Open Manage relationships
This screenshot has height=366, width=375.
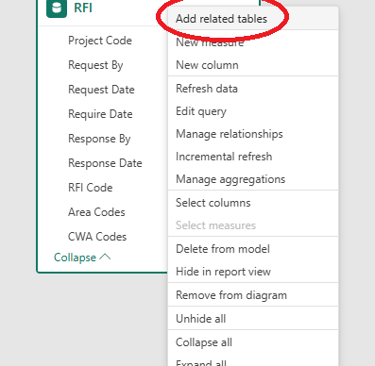click(x=229, y=134)
